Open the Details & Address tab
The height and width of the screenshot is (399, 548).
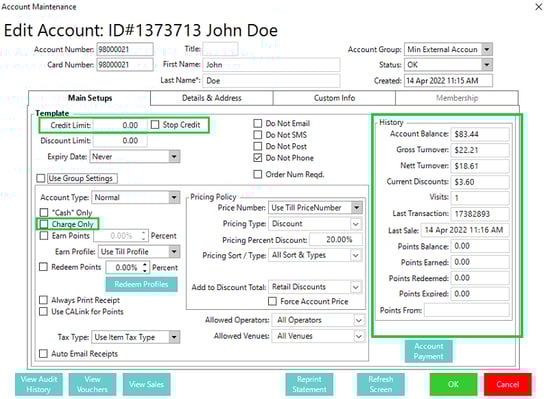212,98
